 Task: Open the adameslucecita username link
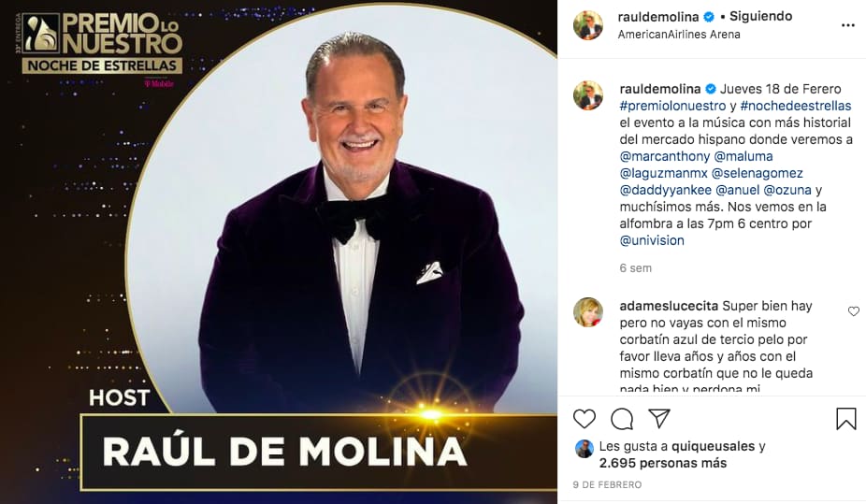point(669,306)
